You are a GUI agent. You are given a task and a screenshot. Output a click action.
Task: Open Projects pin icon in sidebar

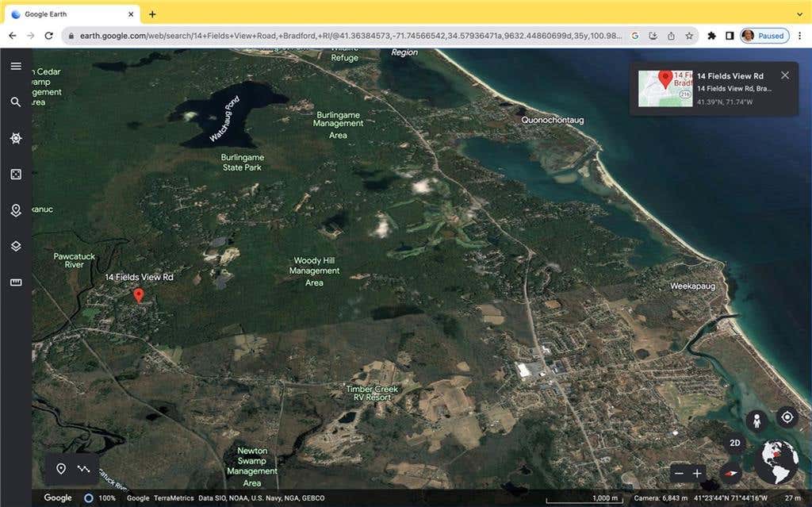pyautogui.click(x=16, y=210)
